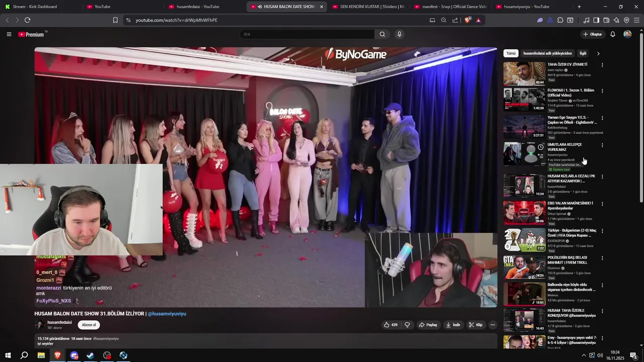Open the media control music-note icon

tap(586, 20)
